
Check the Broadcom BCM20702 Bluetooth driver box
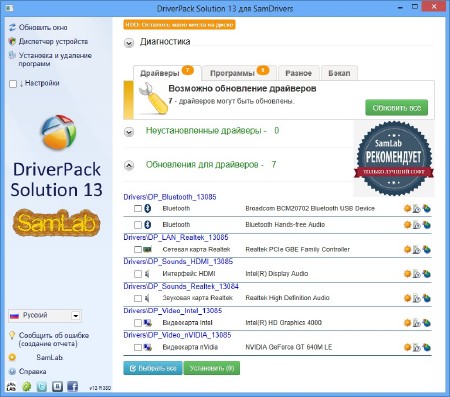pyautogui.click(x=138, y=209)
